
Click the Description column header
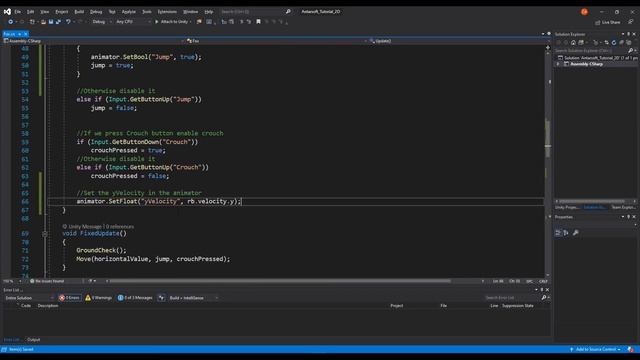coord(48,306)
